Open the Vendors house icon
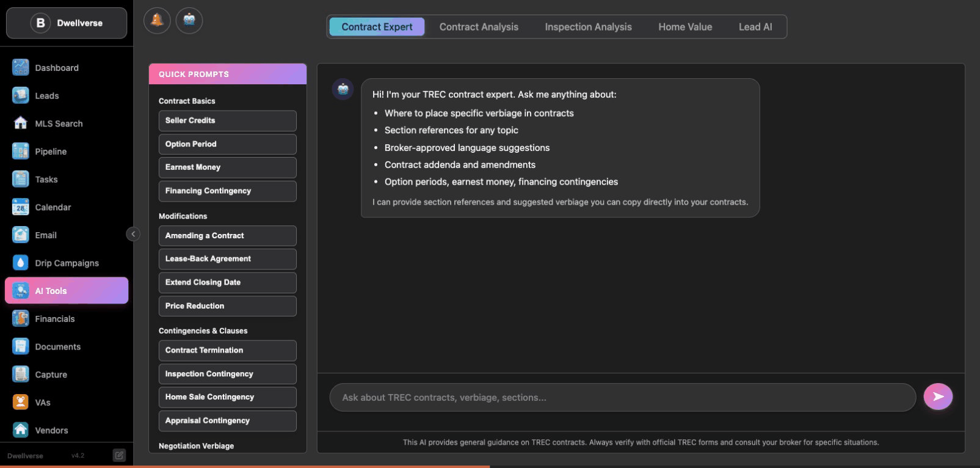The width and height of the screenshot is (980, 468). pyautogui.click(x=21, y=430)
